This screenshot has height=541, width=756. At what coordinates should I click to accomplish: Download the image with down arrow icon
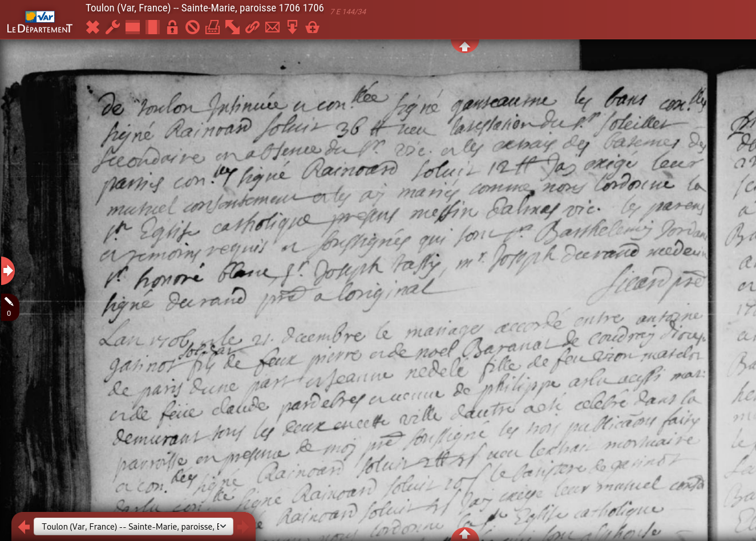(292, 27)
